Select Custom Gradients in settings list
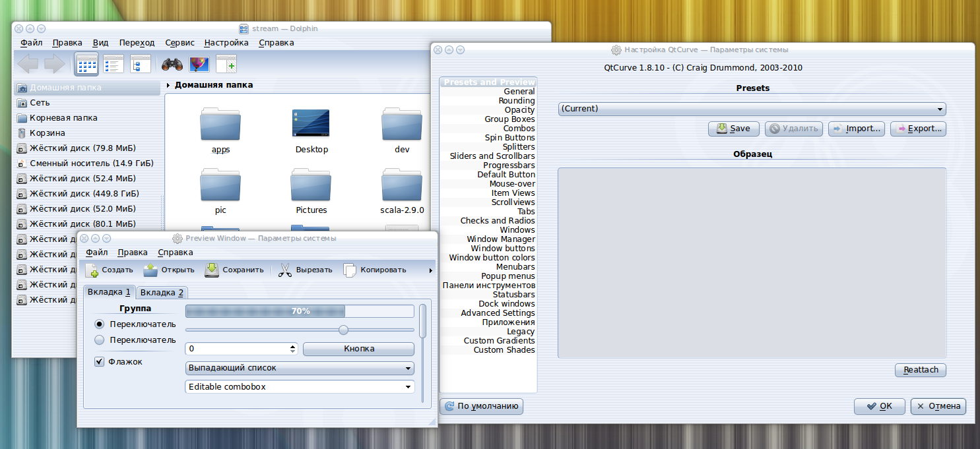 488,341
